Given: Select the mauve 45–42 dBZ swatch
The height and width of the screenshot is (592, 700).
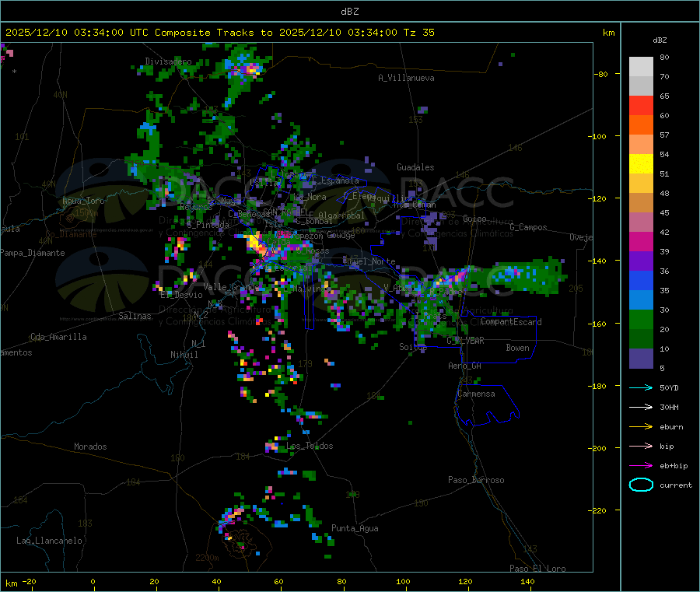Looking at the screenshot, I should pos(641,222).
